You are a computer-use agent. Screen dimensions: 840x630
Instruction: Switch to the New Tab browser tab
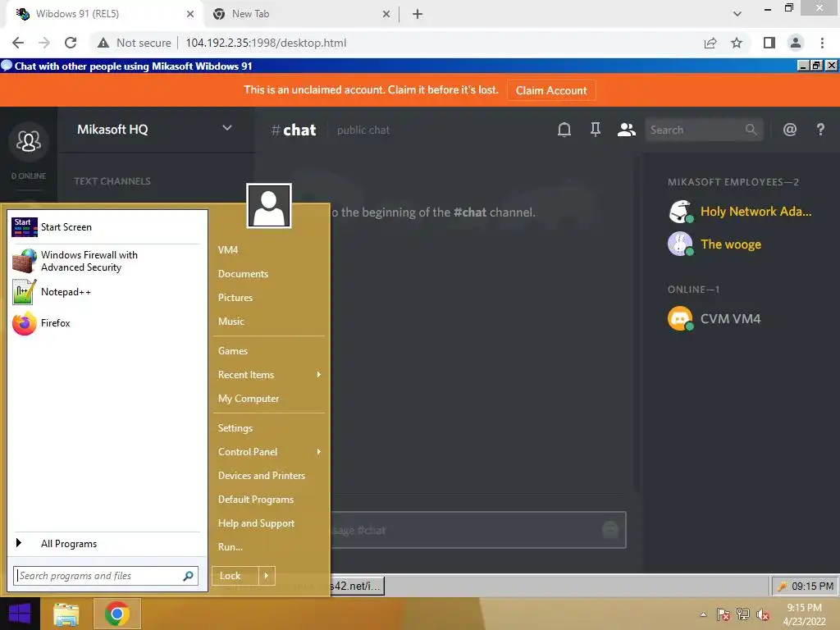coord(301,14)
